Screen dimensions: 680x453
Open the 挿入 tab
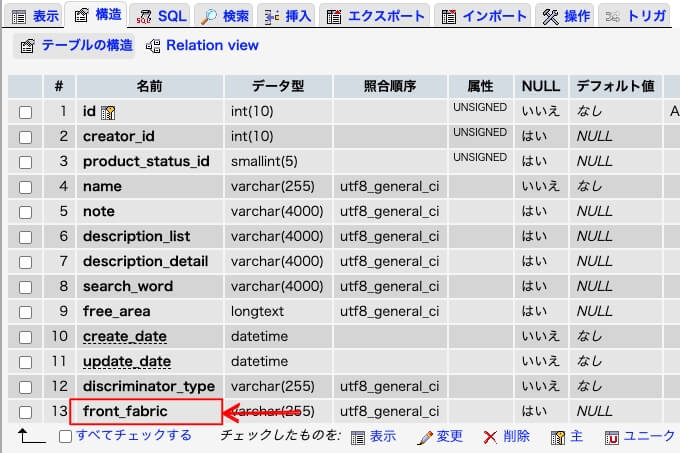(288, 16)
